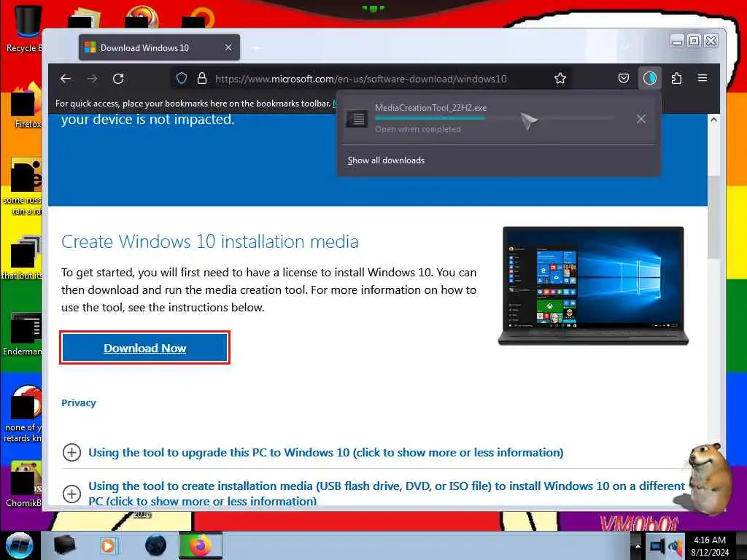747x560 pixels.
Task: Open a new tab with plus button
Action: pos(256,48)
